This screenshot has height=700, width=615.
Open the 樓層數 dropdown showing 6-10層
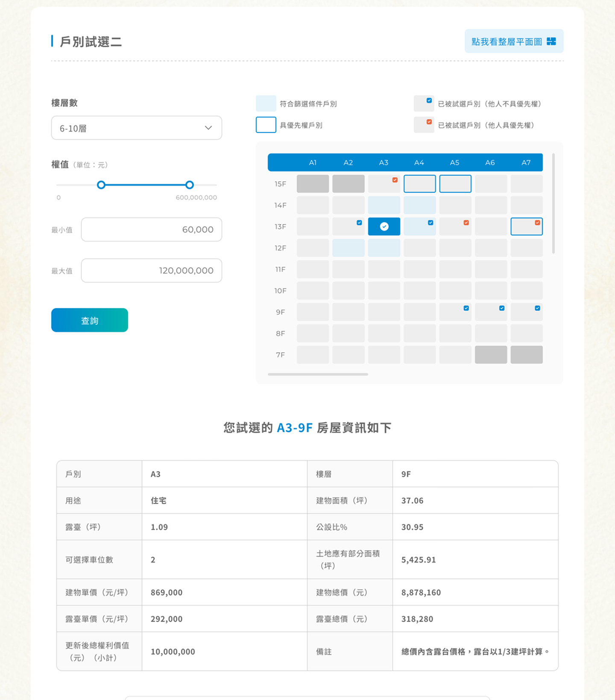click(137, 128)
